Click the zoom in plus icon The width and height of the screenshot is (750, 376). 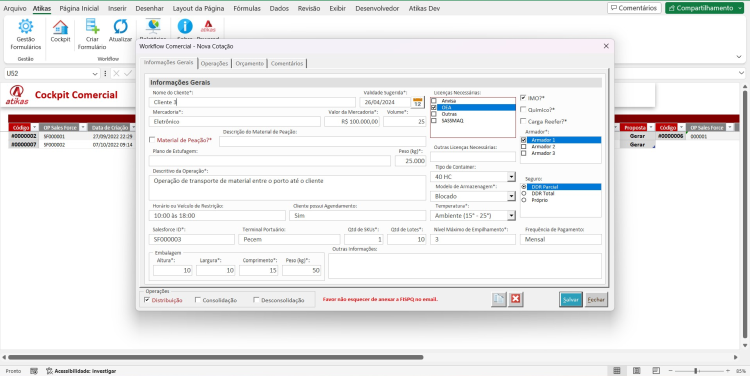point(728,371)
